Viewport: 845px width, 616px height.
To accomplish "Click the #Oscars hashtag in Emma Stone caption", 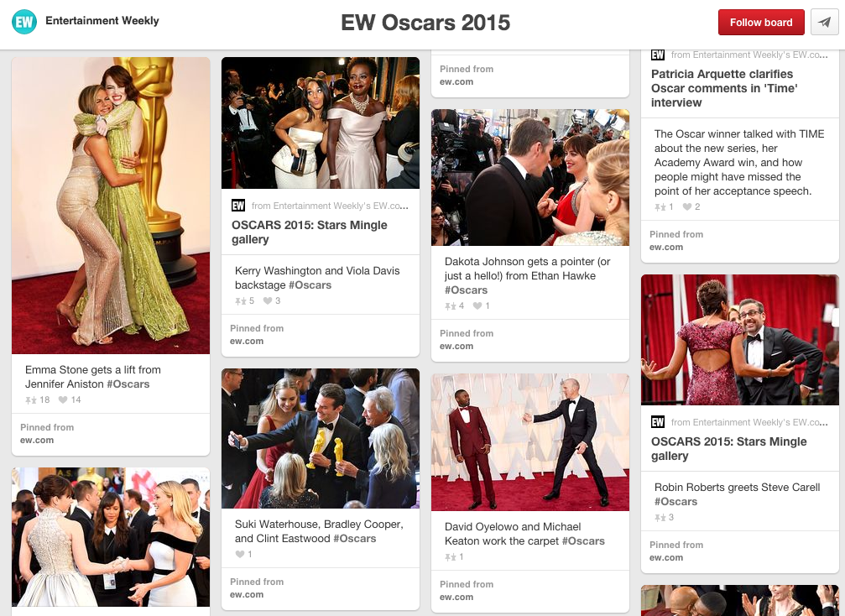I will pos(128,384).
